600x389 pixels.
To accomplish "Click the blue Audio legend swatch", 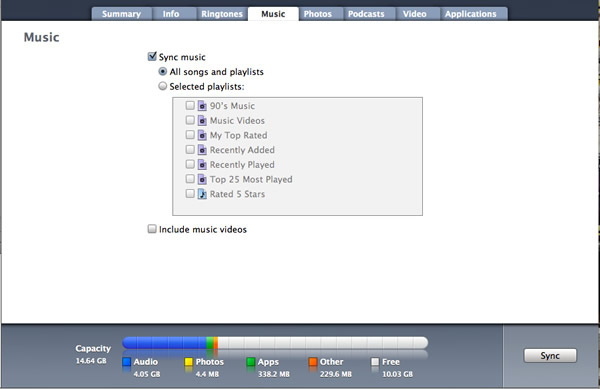I will [x=127, y=362].
